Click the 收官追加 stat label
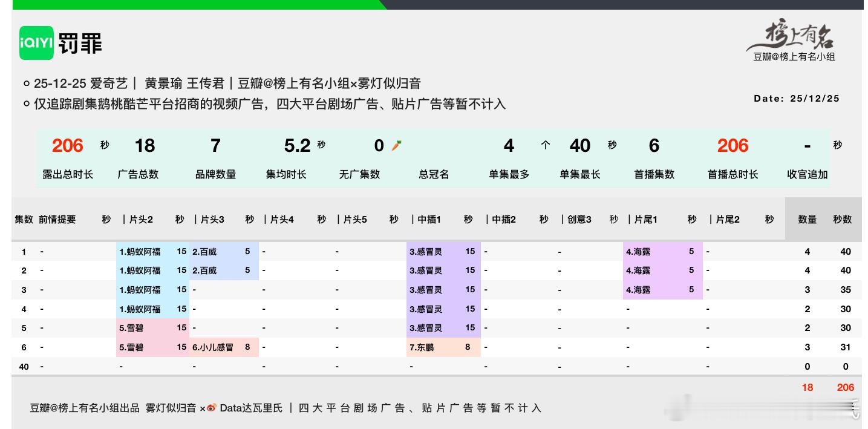This screenshot has height=429, width=868. point(808,174)
